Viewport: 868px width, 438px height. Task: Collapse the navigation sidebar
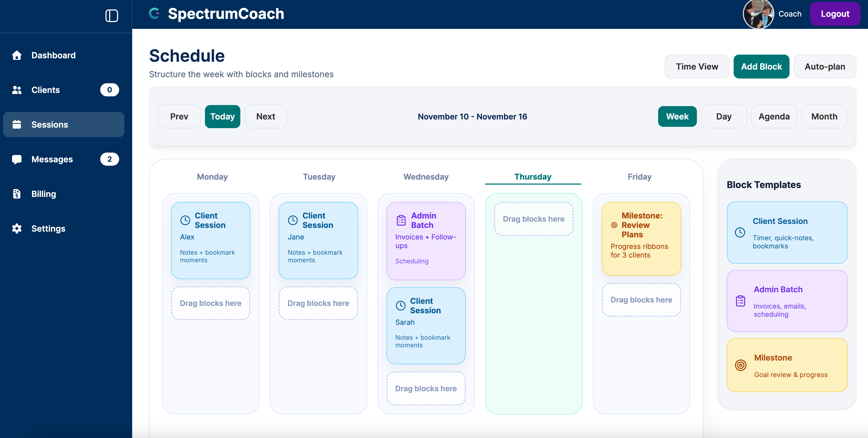click(x=112, y=15)
